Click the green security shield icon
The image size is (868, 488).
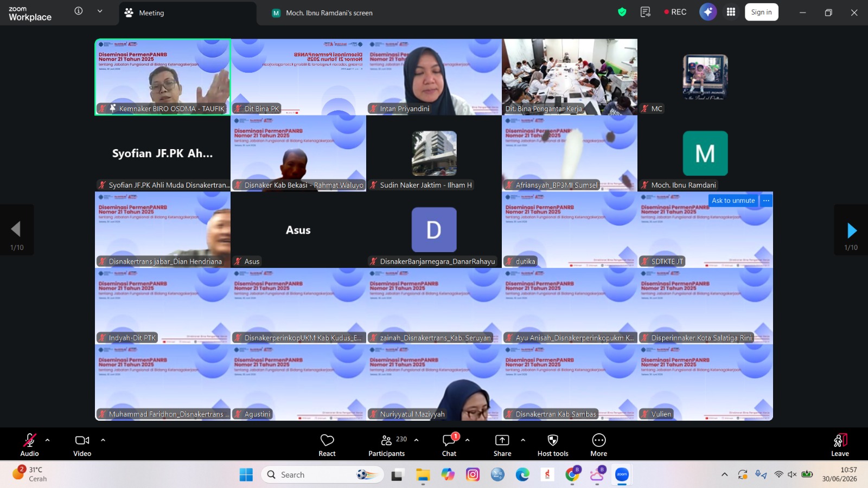pyautogui.click(x=622, y=12)
